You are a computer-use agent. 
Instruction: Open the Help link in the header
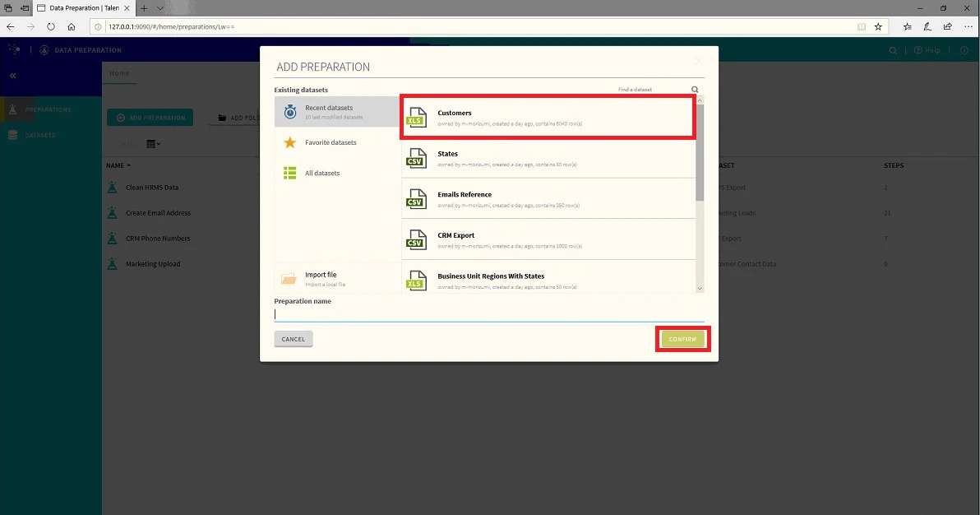(927, 50)
